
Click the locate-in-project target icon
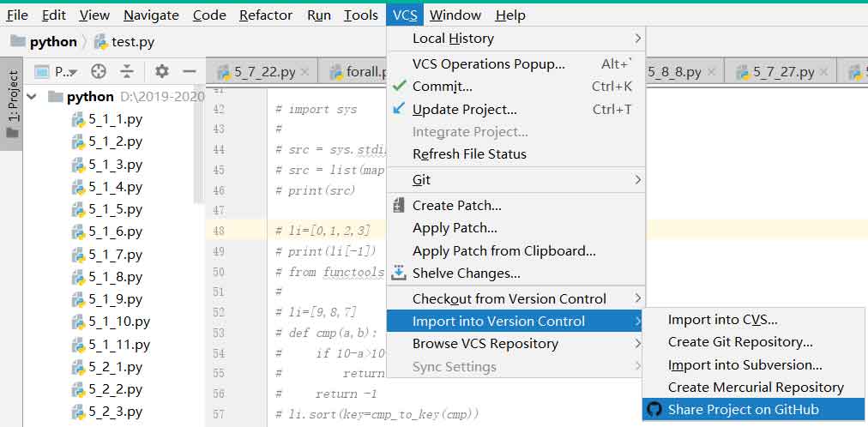point(98,71)
